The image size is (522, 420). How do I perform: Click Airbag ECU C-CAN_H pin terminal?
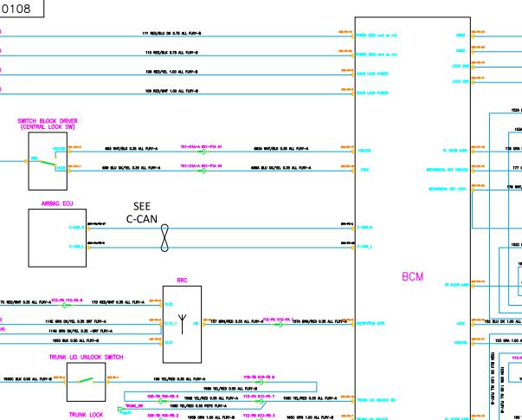(x=88, y=228)
